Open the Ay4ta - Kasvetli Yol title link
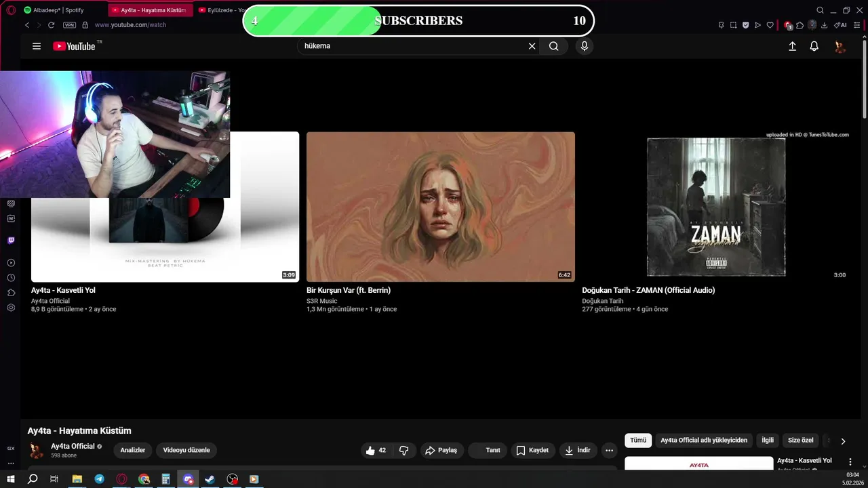The image size is (868, 488). click(x=63, y=290)
